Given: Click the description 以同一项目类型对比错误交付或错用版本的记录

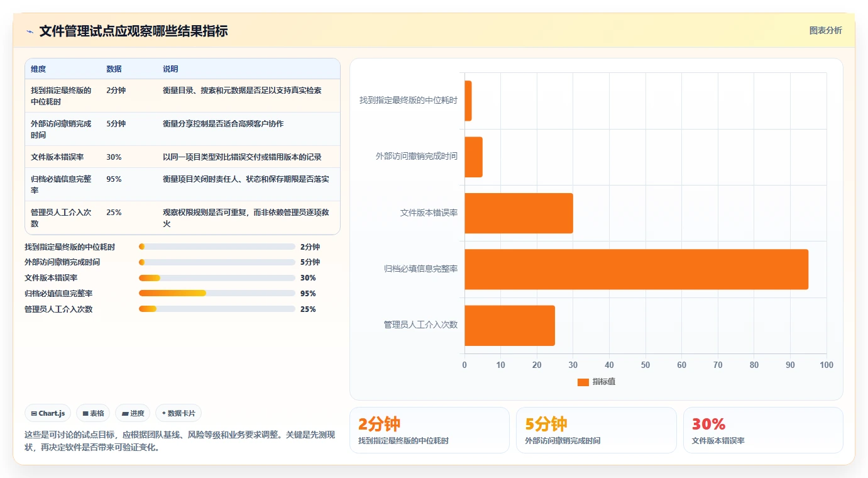Looking at the screenshot, I should tap(243, 157).
